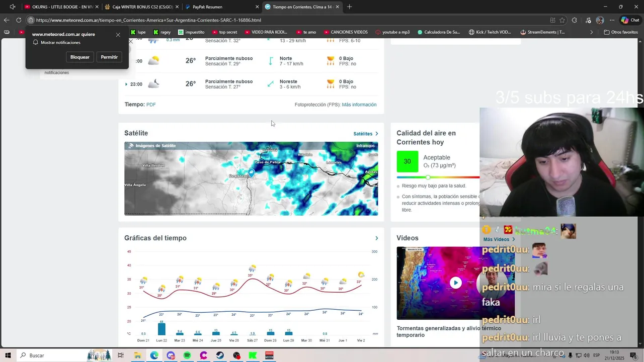Open Más información FPS link
644x362 pixels.
pyautogui.click(x=359, y=105)
